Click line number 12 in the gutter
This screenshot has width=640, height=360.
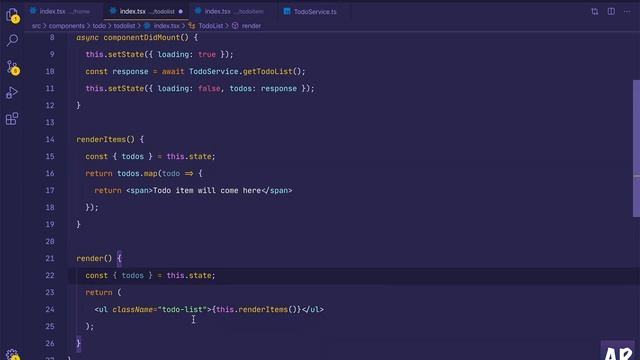pos(50,105)
